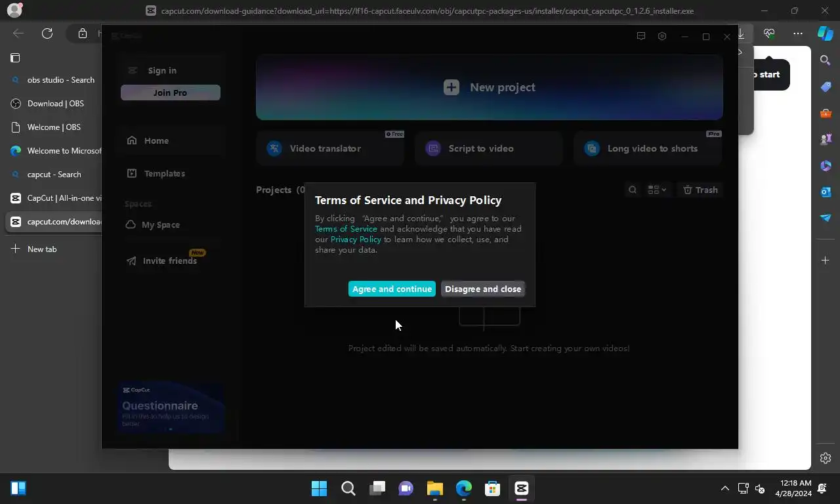
Task: Click the plus icon to customize the Edge sidebar
Action: [826, 261]
